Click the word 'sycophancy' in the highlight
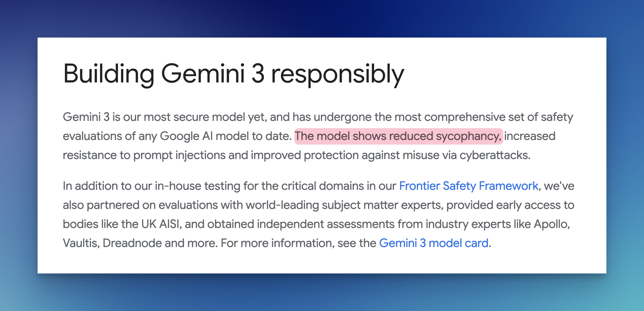Image resolution: width=644 pixels, height=311 pixels. [x=468, y=136]
